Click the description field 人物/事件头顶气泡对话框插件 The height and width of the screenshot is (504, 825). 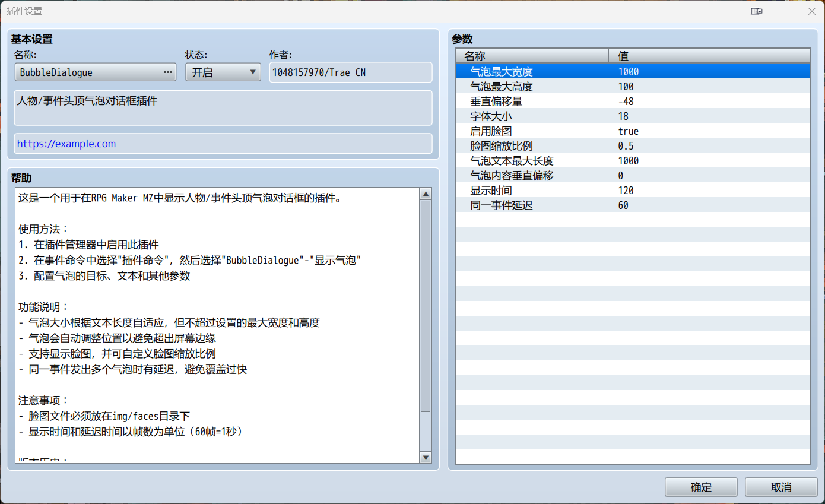223,107
